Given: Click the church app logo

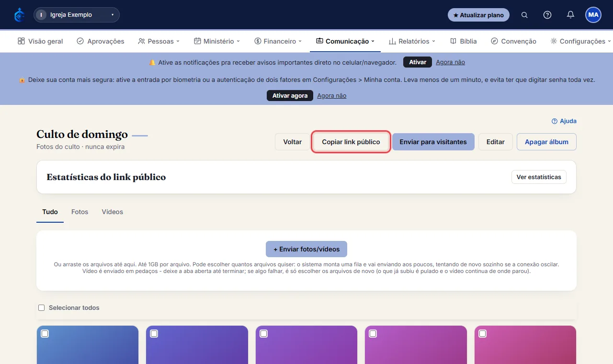Looking at the screenshot, I should coord(19,15).
